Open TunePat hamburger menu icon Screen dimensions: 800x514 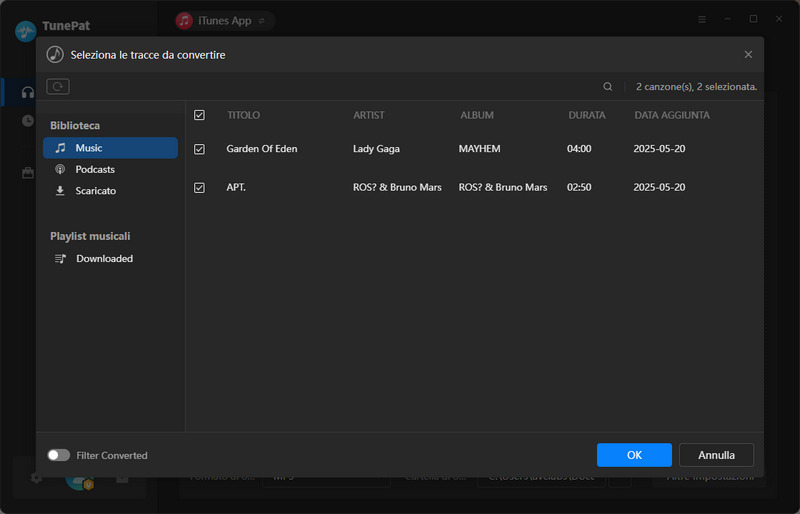click(702, 19)
